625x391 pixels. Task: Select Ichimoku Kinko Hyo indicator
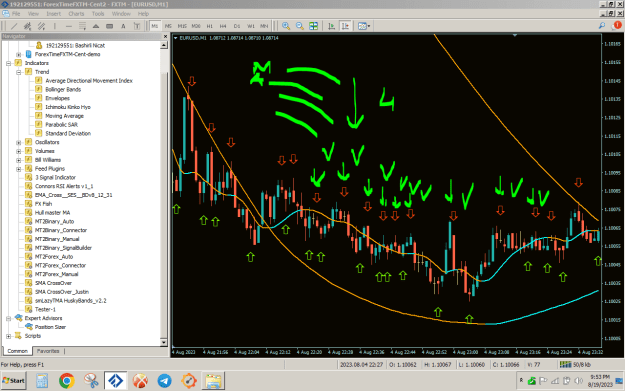coord(68,107)
